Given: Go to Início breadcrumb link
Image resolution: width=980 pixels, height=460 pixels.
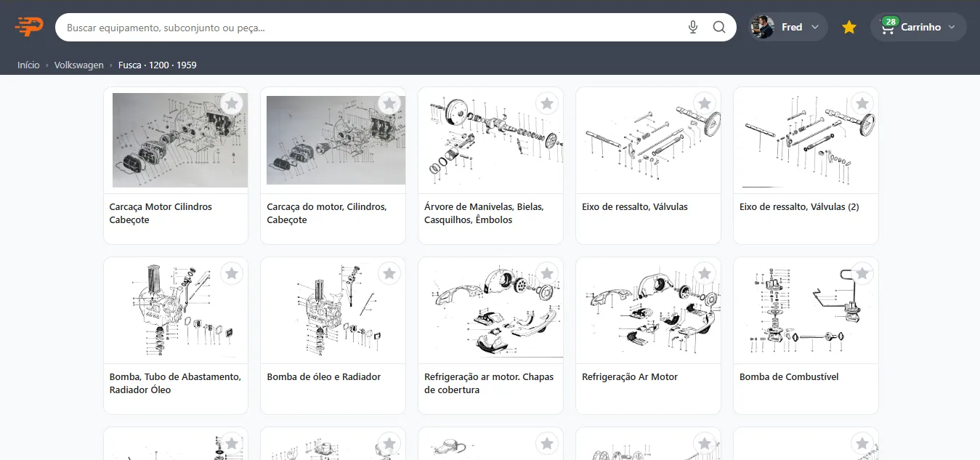Looking at the screenshot, I should tap(28, 65).
